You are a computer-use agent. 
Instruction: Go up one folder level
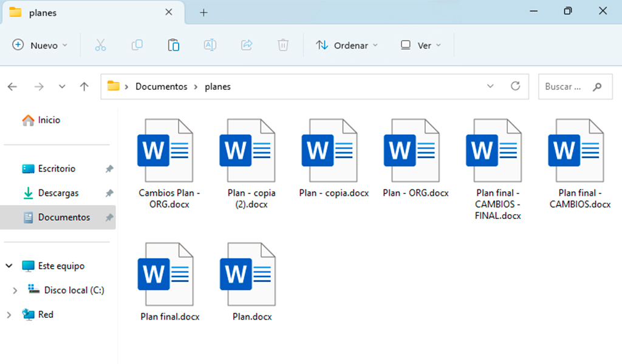(84, 87)
